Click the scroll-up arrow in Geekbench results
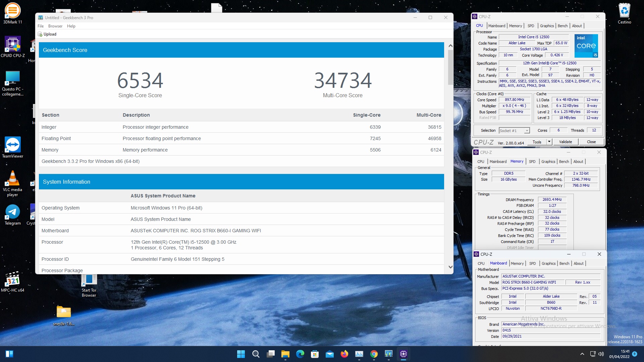The height and width of the screenshot is (362, 644). click(x=450, y=46)
